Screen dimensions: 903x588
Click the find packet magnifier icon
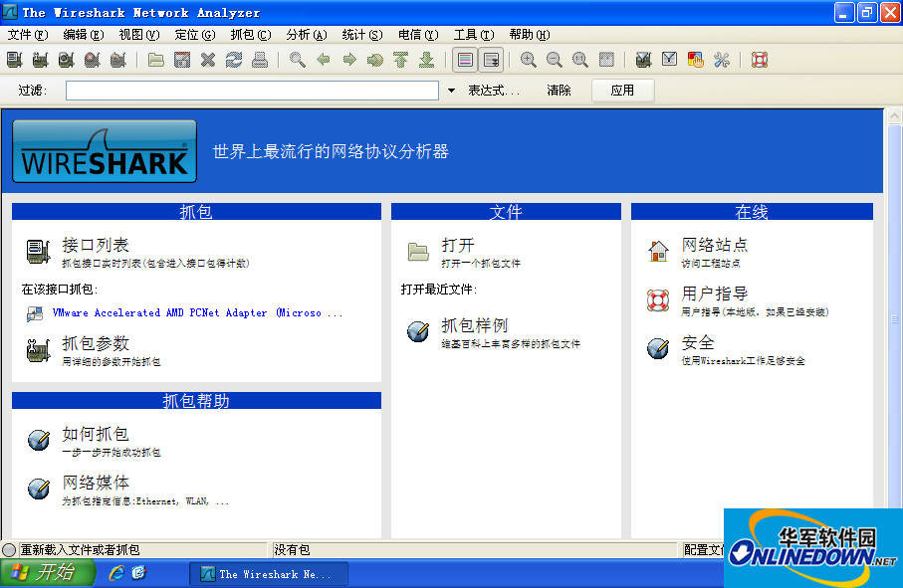tap(296, 60)
